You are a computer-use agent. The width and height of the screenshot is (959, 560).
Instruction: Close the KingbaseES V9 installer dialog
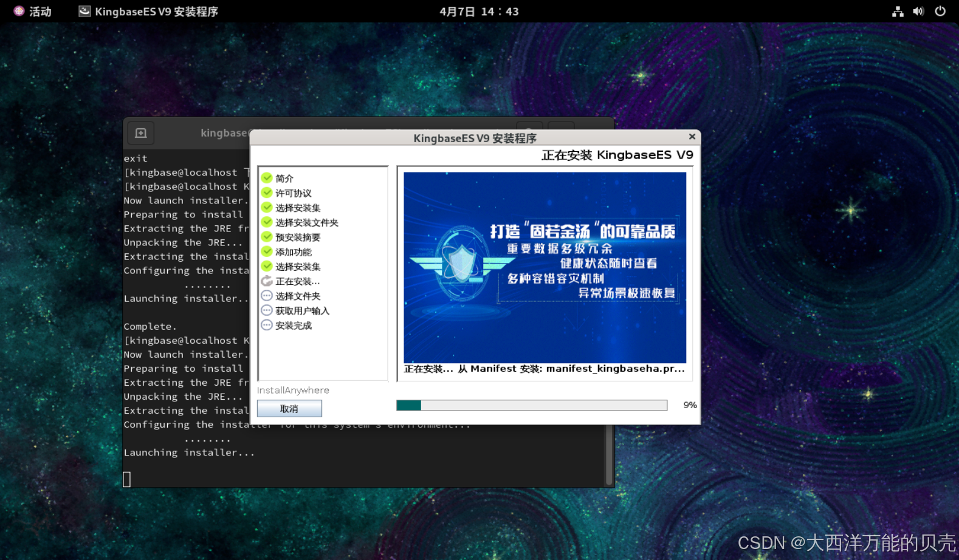tap(692, 137)
